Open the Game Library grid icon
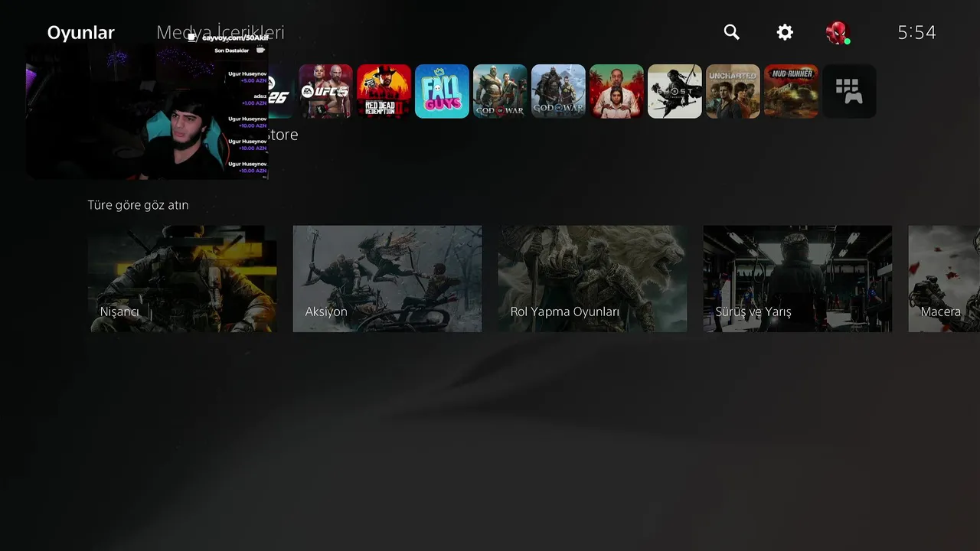Viewport: 980px width, 551px height. 849,91
